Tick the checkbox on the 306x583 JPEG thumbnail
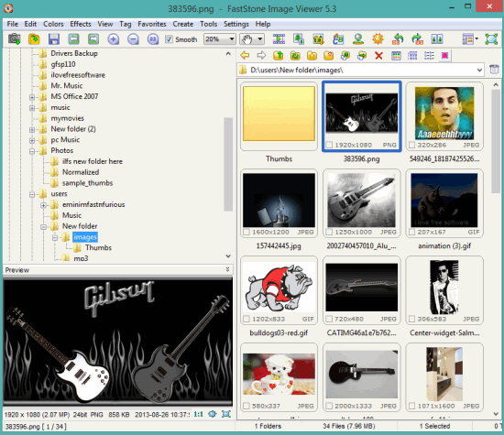The height and width of the screenshot is (435, 504). coord(411,319)
